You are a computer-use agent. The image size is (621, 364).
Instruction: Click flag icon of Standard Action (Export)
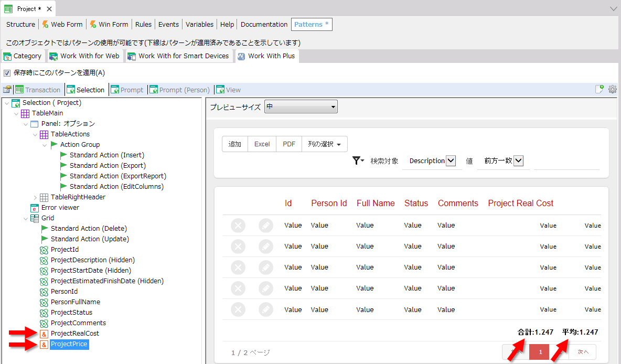[x=63, y=166]
